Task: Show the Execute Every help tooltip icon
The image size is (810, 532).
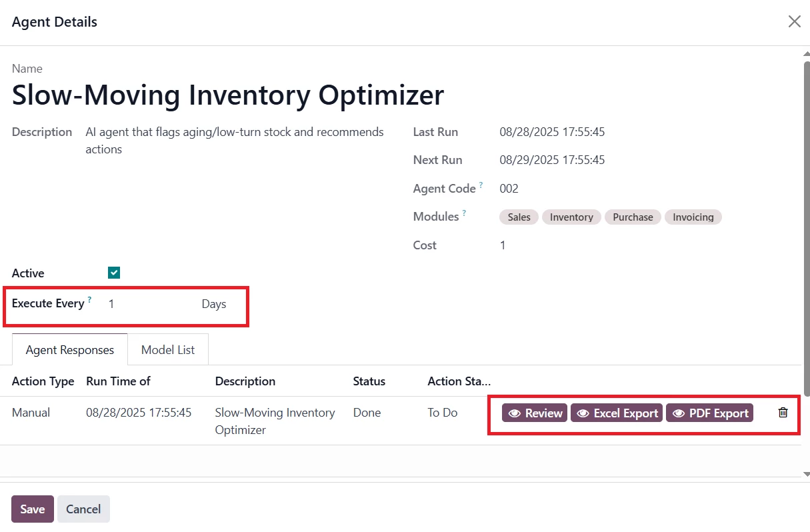Action: 90,300
